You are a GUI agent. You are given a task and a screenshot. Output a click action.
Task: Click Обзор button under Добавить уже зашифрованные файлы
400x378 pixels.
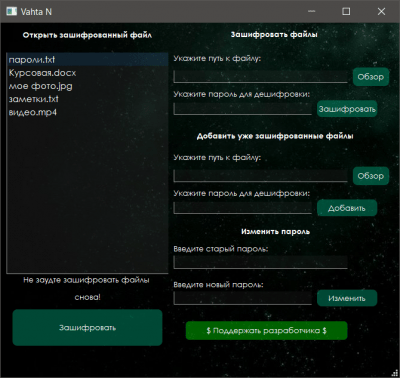(x=371, y=176)
